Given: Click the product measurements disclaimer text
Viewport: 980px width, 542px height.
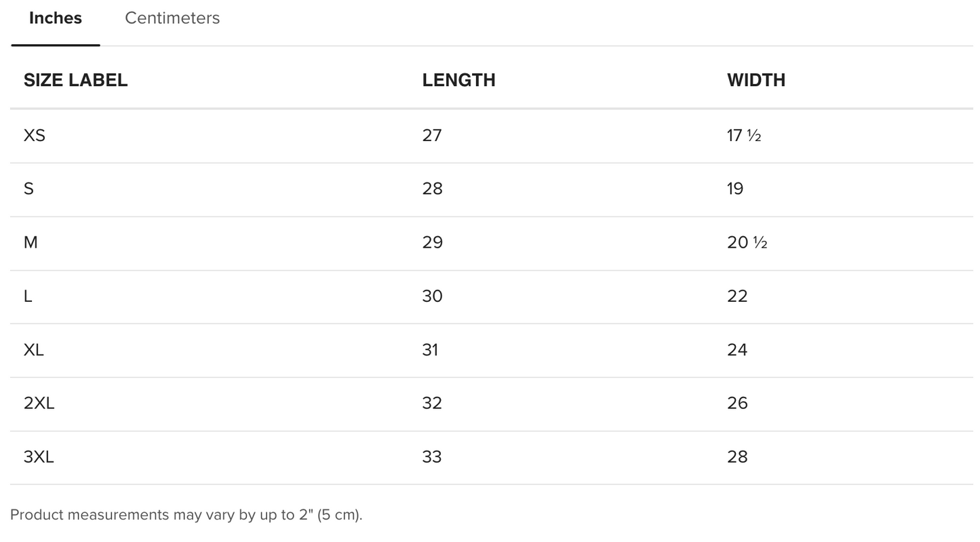Looking at the screenshot, I should coord(187,515).
